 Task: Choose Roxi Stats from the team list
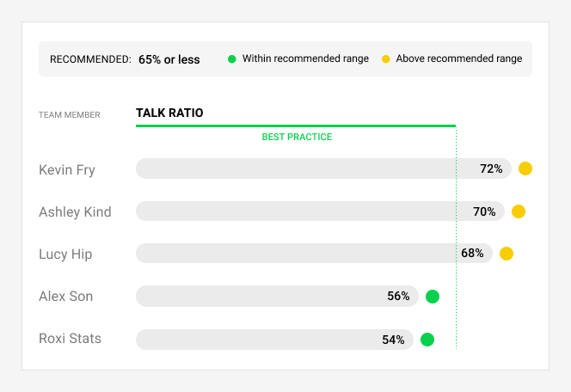pyautogui.click(x=70, y=339)
